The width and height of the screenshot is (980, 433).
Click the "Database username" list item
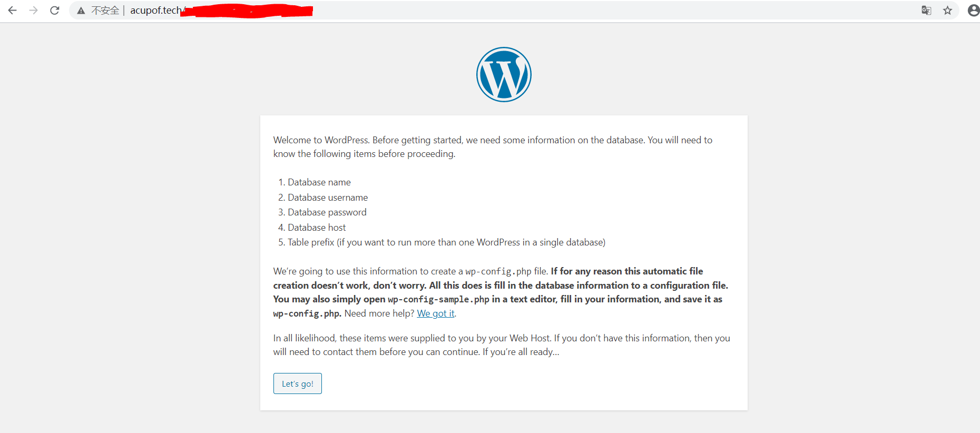(327, 198)
